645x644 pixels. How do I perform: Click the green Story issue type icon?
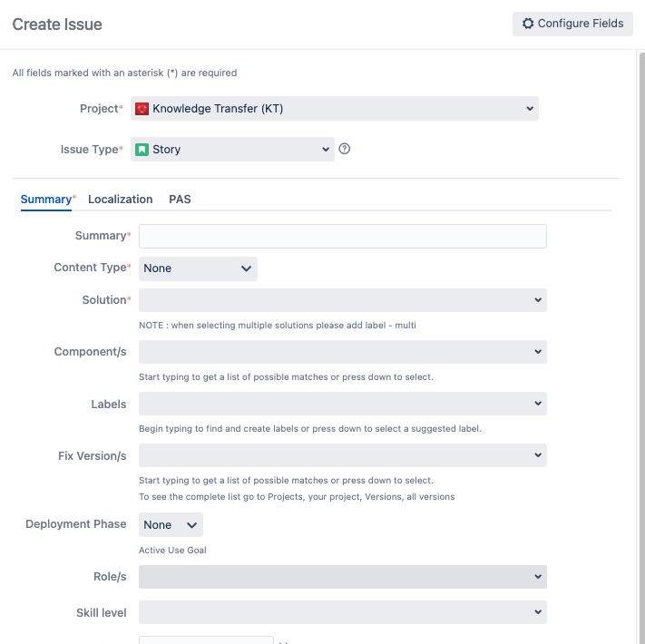tap(142, 150)
